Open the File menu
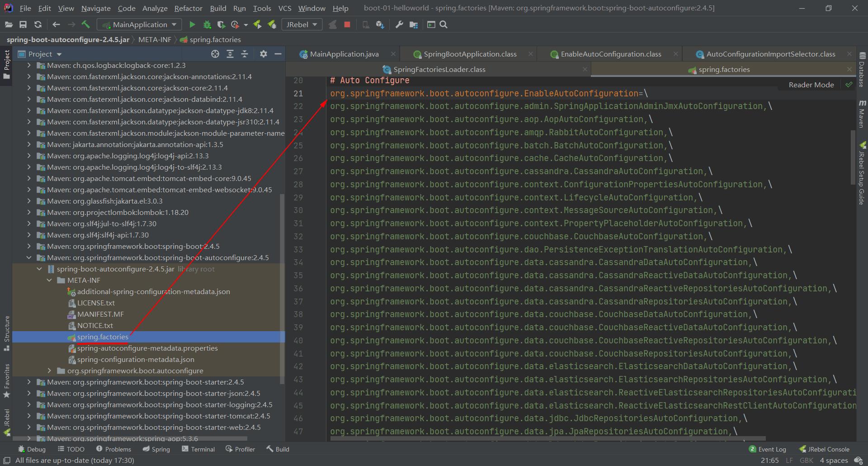This screenshot has height=466, width=868. pyautogui.click(x=25, y=8)
